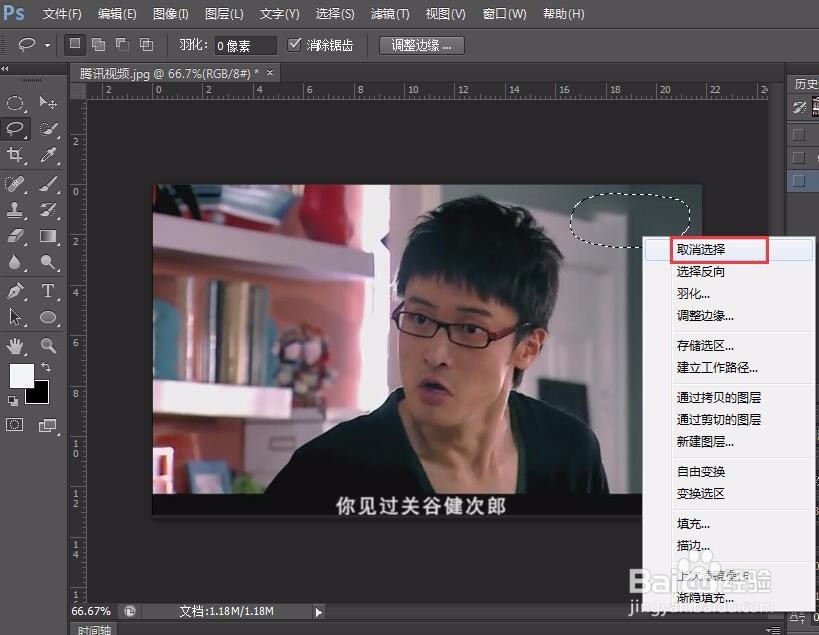Expand status bar info arrow
Screen dimensions: 819x635
[x=319, y=612]
